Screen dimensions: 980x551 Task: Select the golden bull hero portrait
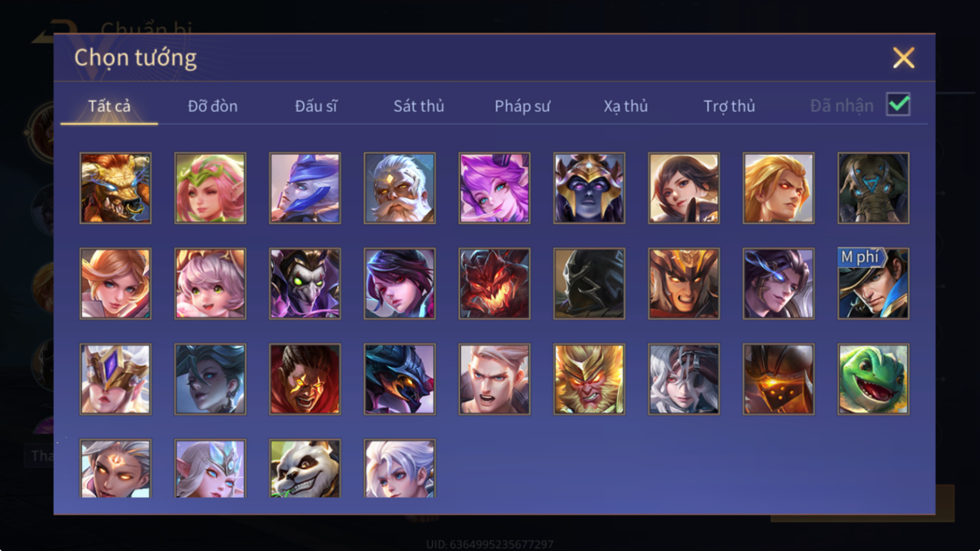116,188
